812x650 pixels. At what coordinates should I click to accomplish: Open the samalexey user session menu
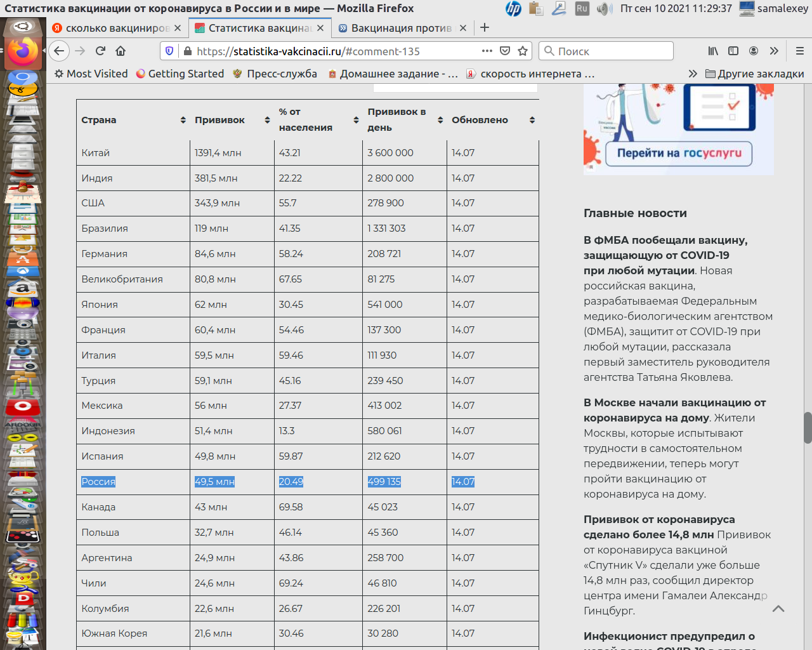coord(775,8)
